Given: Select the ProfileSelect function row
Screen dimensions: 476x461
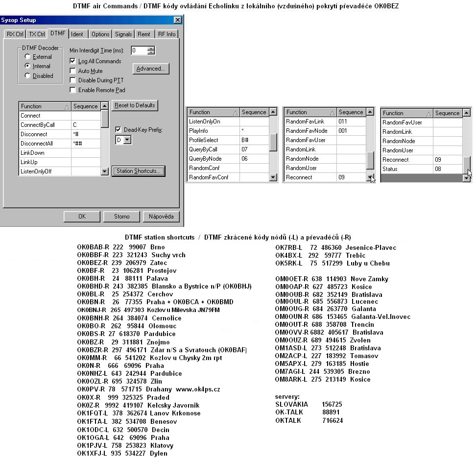Looking at the screenshot, I should click(228, 140).
